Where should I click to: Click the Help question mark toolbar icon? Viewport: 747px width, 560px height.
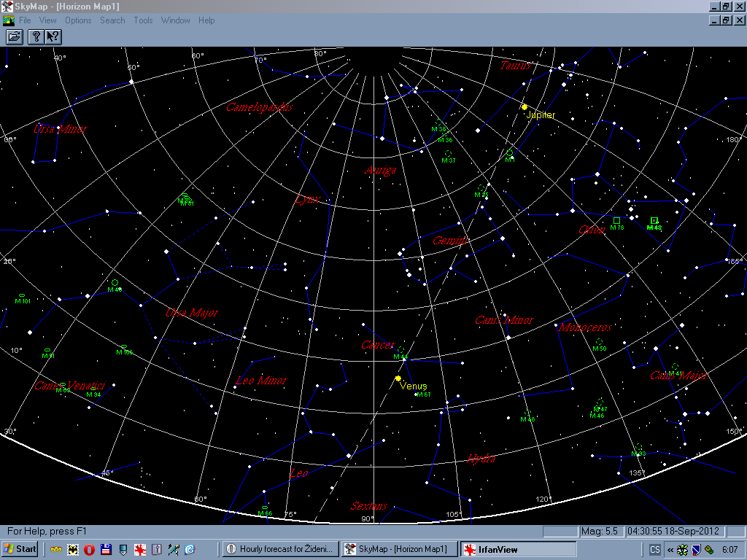click(x=36, y=36)
